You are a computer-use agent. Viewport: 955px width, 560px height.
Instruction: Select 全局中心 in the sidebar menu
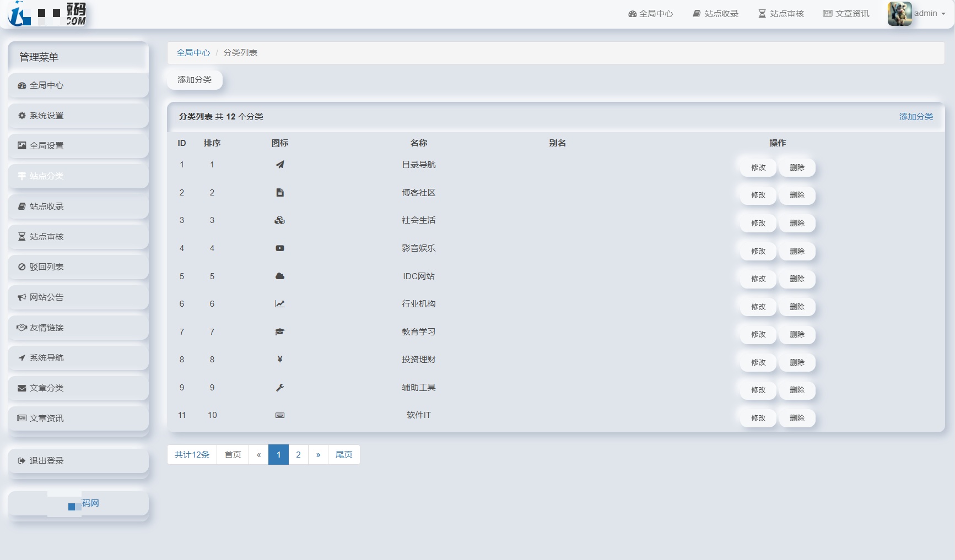78,85
